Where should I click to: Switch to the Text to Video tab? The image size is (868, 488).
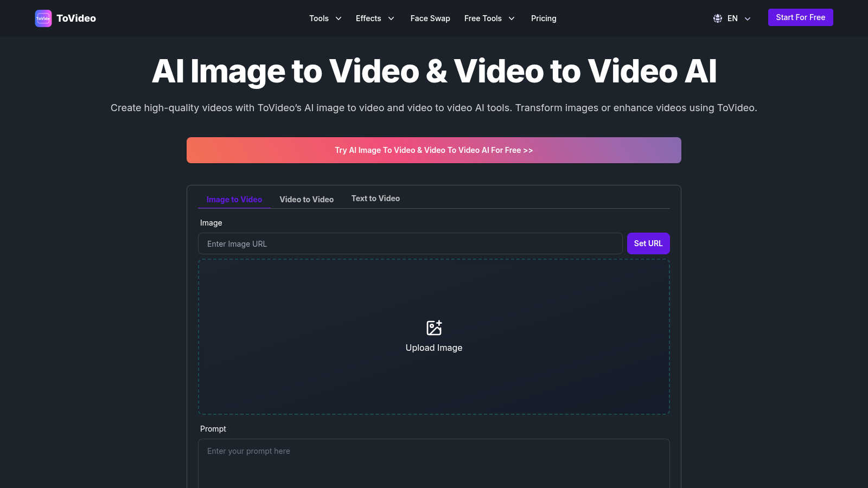pyautogui.click(x=375, y=198)
